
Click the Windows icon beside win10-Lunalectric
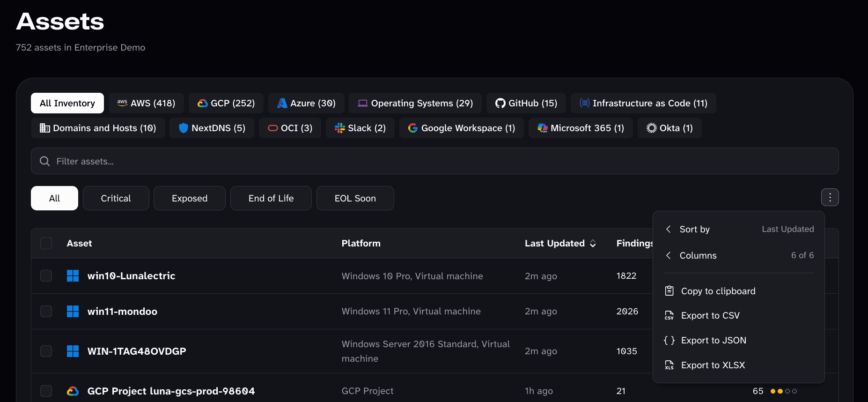tap(73, 276)
